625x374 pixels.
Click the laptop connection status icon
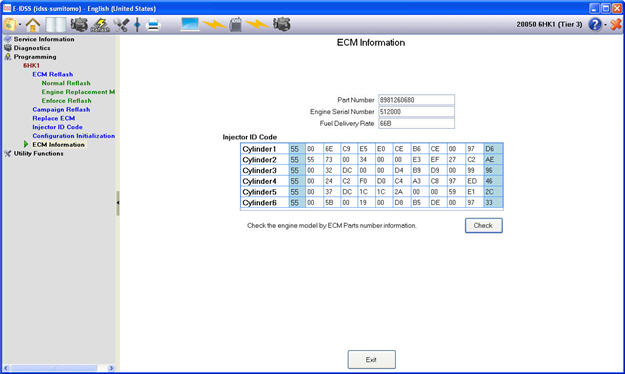point(190,24)
